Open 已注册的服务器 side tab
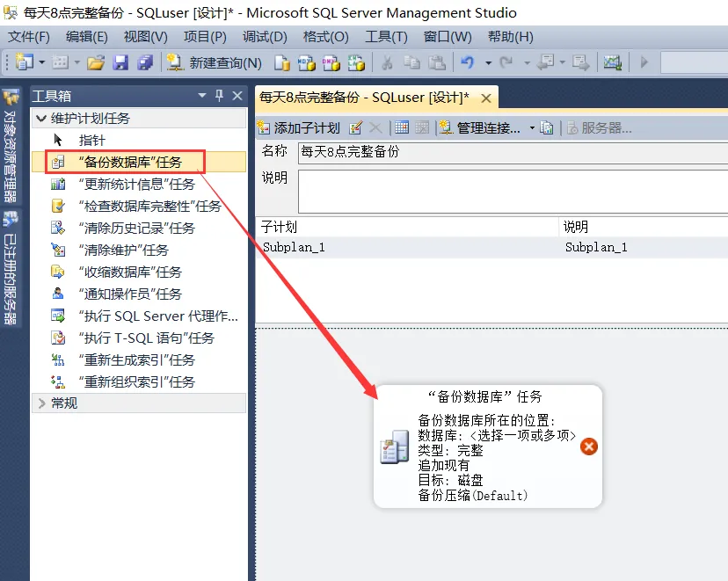The width and height of the screenshot is (728, 581). pyautogui.click(x=11, y=268)
